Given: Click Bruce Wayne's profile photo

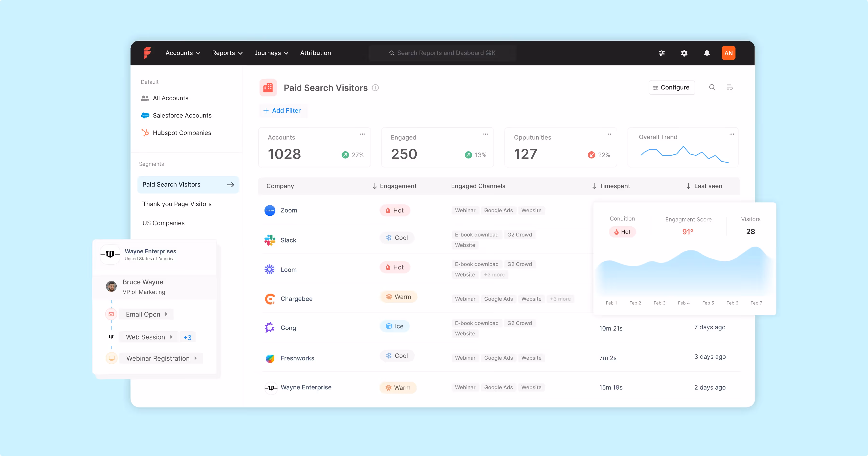Looking at the screenshot, I should coord(111,286).
